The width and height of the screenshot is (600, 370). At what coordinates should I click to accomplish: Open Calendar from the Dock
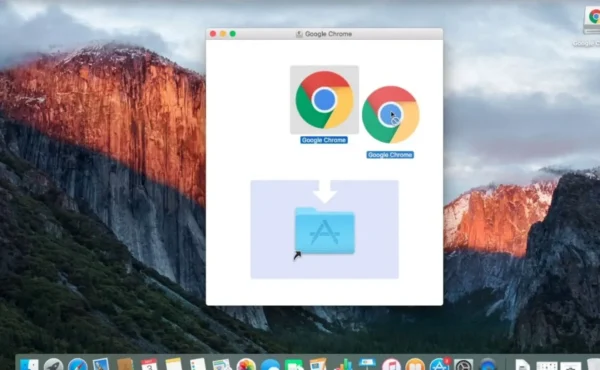(149, 364)
